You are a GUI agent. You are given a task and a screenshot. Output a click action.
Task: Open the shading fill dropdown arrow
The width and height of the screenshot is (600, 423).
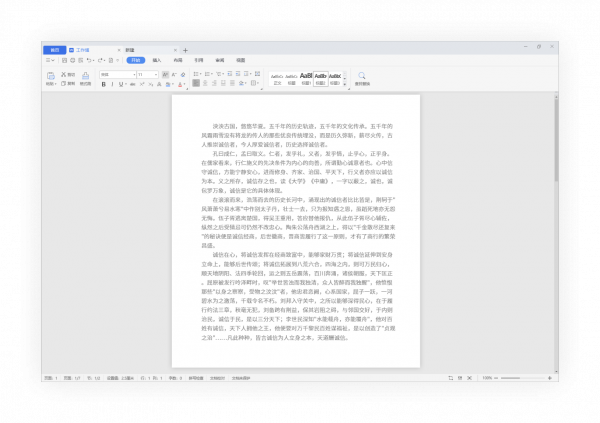245,83
